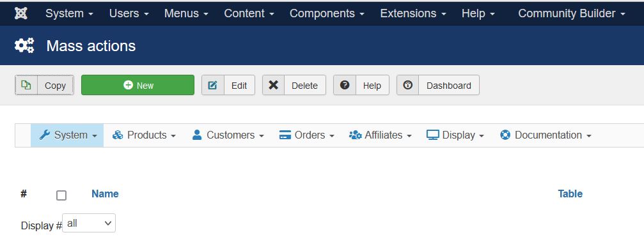644x251 pixels.
Task: Open the Display # all dropdown
Action: 89,223
